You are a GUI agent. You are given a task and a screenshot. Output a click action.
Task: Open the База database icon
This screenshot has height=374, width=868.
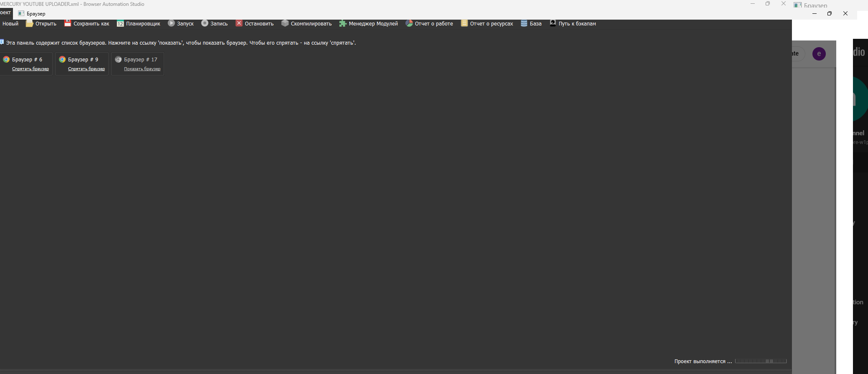coord(524,23)
